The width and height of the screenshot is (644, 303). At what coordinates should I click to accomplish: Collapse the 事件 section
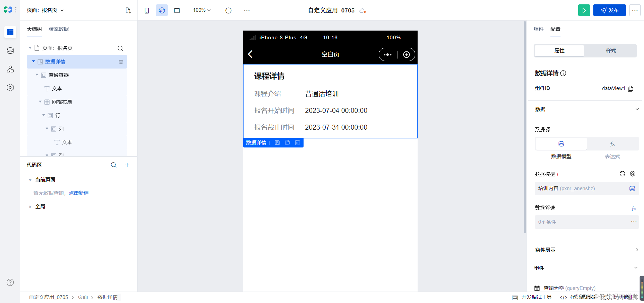pos(636,268)
